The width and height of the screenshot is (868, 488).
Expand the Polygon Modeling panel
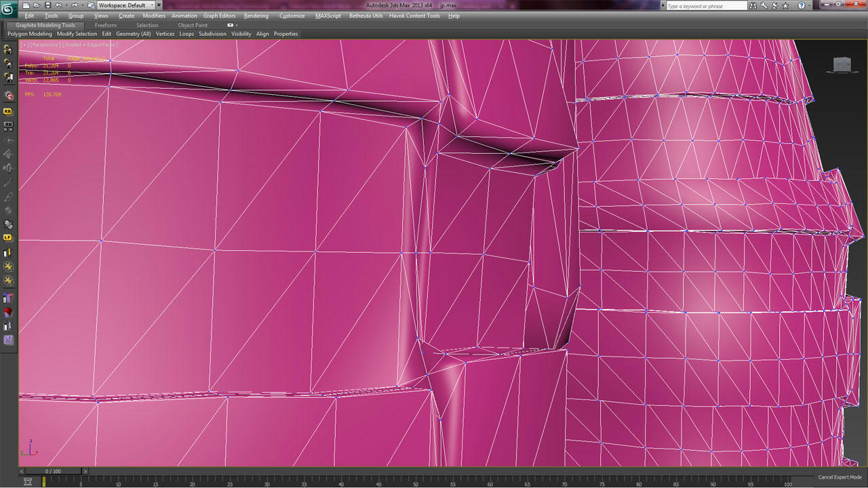pos(29,34)
